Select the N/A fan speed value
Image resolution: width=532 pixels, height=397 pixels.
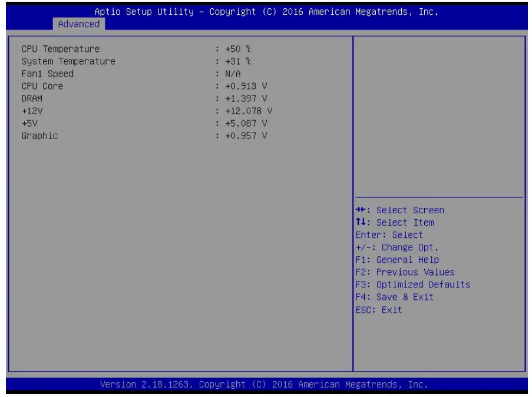[233, 74]
